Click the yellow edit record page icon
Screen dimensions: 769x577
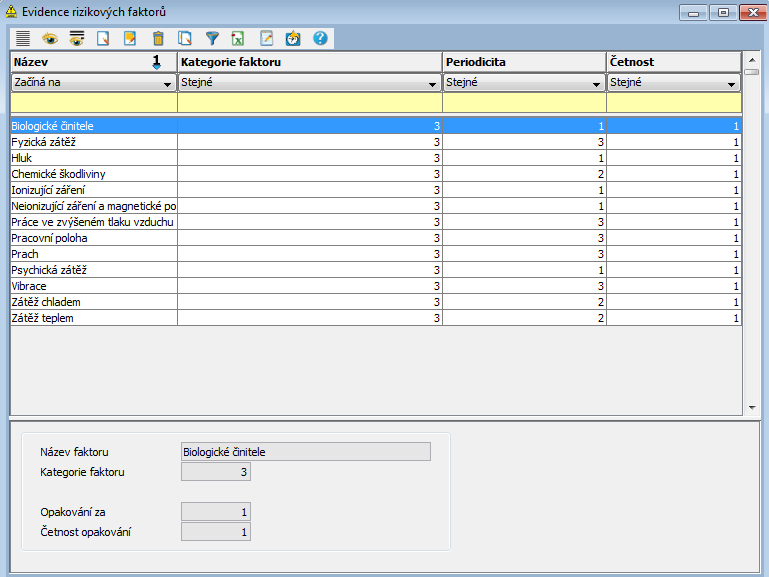130,38
